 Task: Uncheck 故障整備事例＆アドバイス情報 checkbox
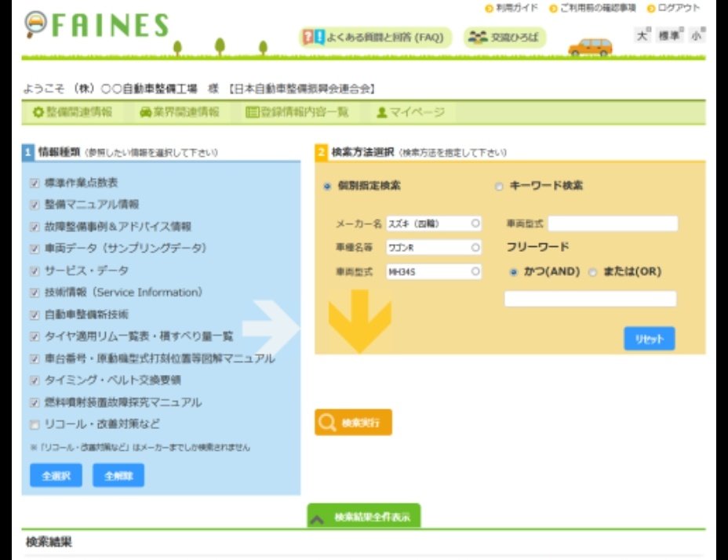click(x=35, y=227)
